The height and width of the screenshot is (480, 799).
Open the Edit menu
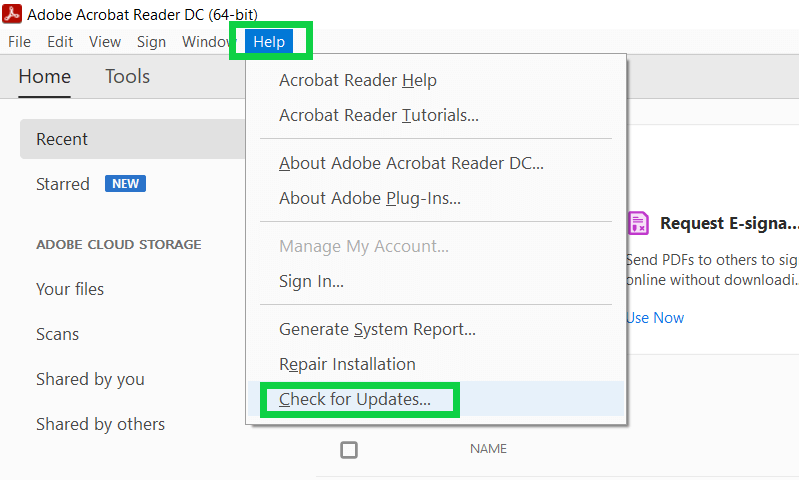pos(60,42)
